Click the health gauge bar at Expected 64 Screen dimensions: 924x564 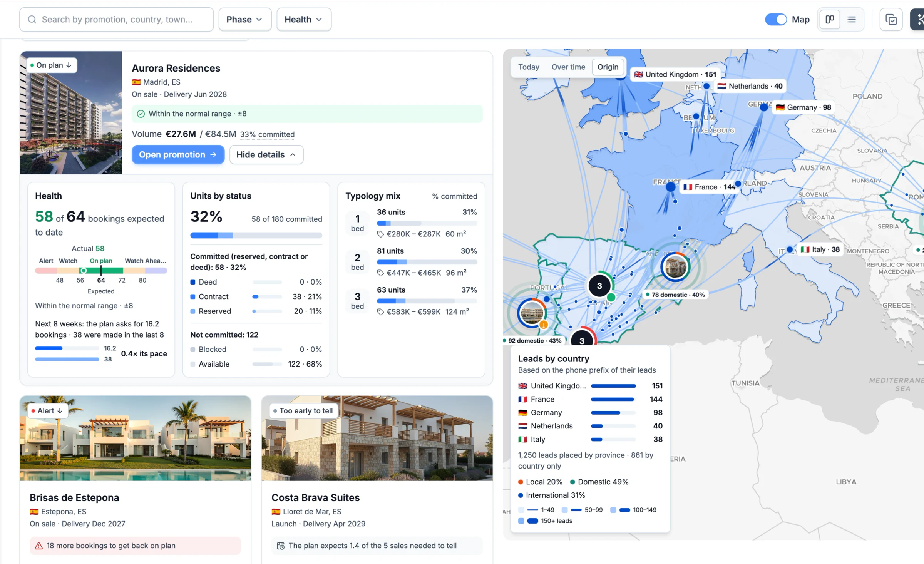(101, 271)
